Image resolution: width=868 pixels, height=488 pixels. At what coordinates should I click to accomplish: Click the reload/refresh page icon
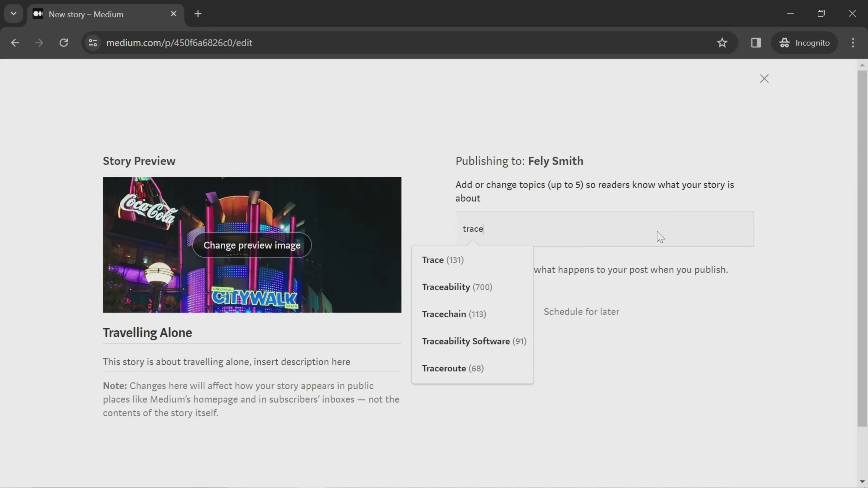[63, 42]
